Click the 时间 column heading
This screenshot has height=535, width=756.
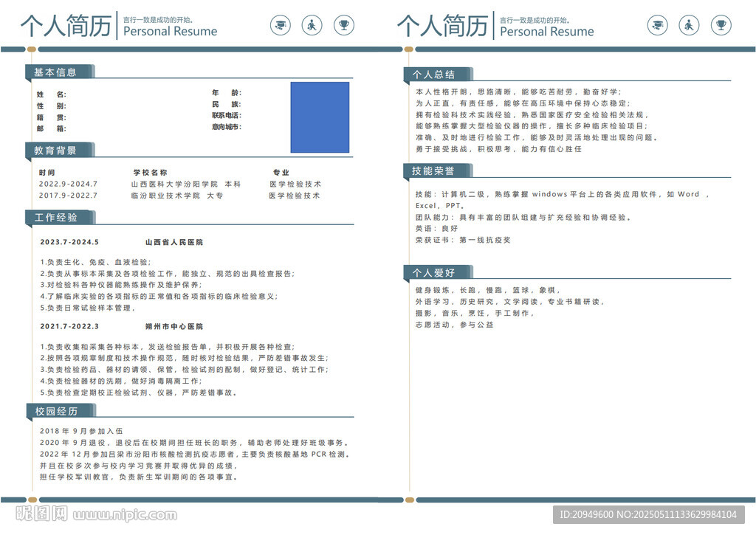click(47, 173)
